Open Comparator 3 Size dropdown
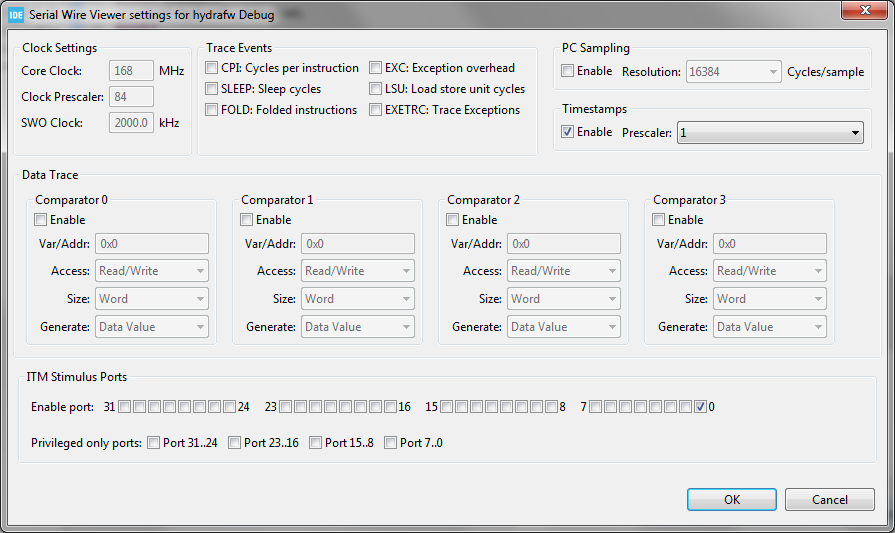The width and height of the screenshot is (895, 533). pyautogui.click(x=770, y=299)
